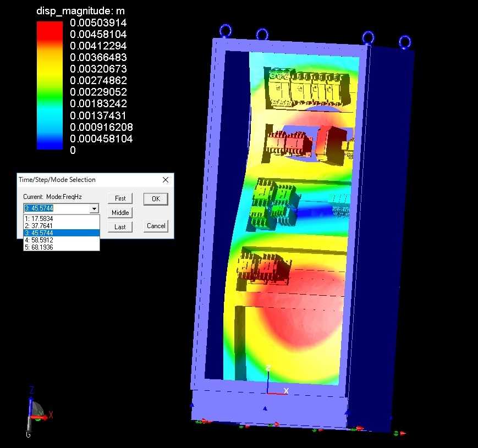Click the Last button

(x=120, y=227)
